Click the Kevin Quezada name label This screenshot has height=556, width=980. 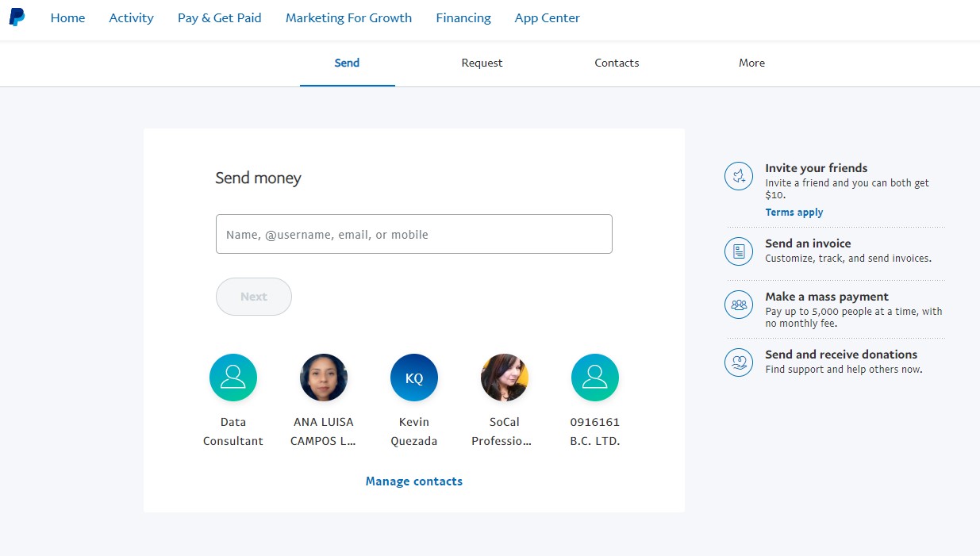pos(414,431)
